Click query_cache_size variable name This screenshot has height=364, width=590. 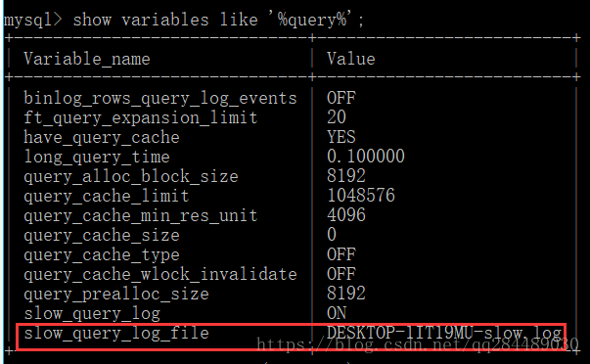point(102,235)
